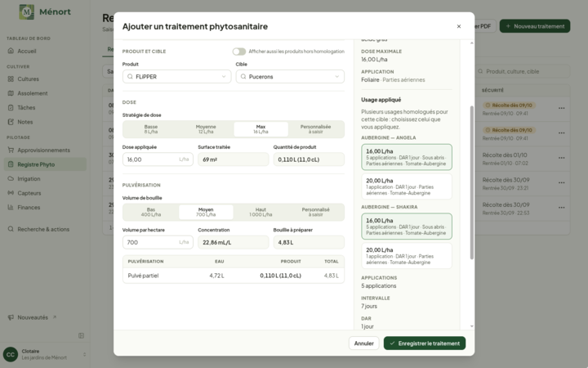The width and height of the screenshot is (588, 368).
Task: Open the Cible Pucerons dropdown
Action: [x=290, y=77]
